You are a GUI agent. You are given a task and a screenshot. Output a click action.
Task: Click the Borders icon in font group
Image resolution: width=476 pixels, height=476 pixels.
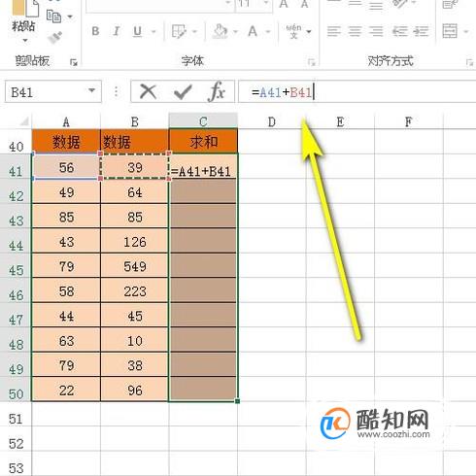coord(179,31)
